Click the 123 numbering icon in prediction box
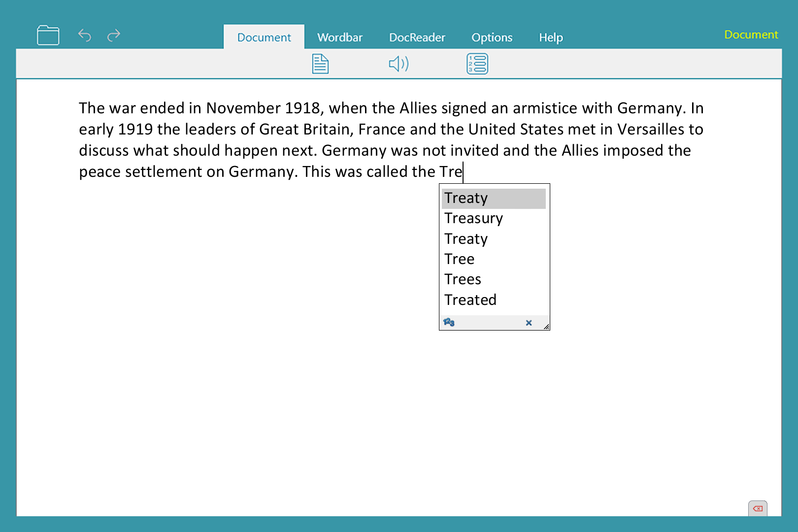 449,322
